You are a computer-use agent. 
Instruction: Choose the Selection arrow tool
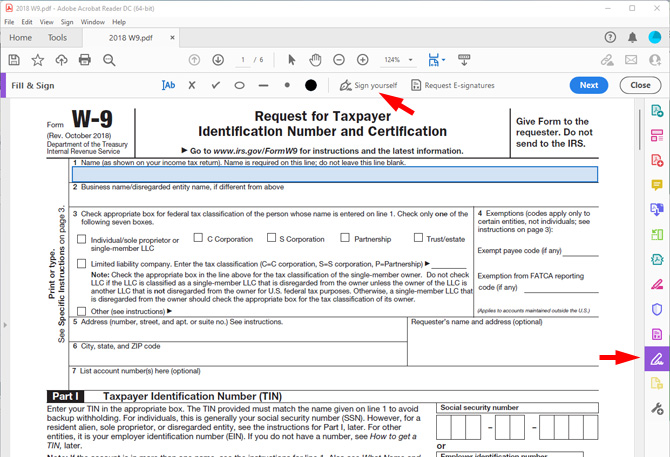[x=292, y=60]
